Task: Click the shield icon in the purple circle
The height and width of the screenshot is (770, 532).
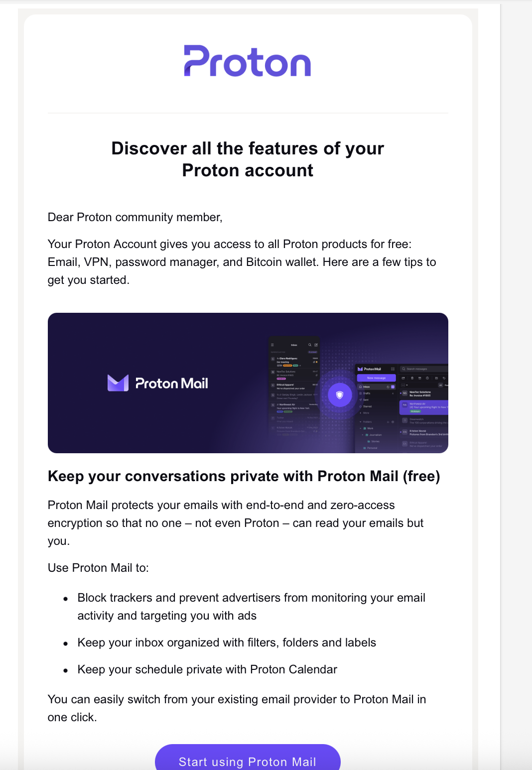Action: tap(340, 395)
